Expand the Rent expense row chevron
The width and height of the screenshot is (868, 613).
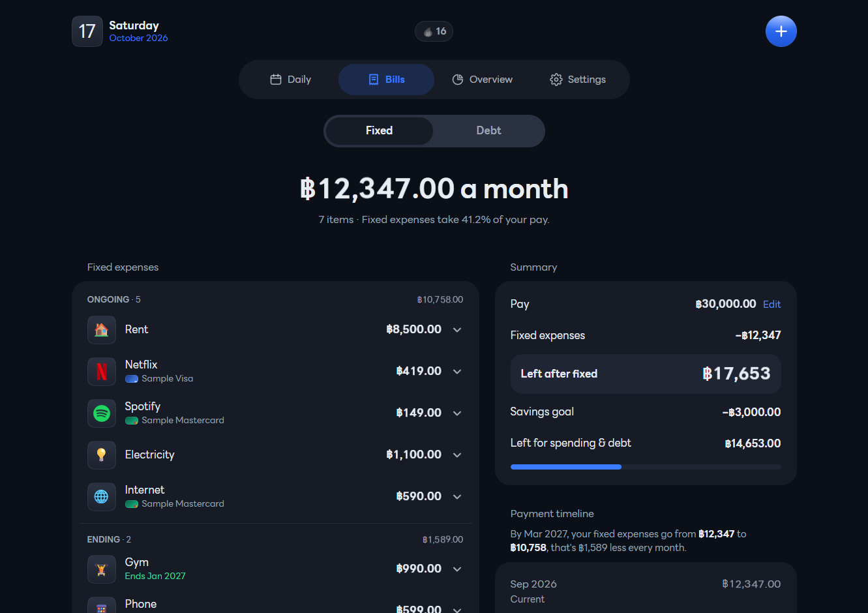[x=457, y=330]
